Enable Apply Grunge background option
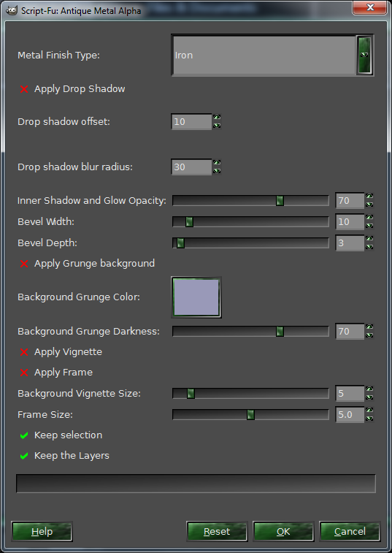The image size is (392, 553). coord(24,264)
